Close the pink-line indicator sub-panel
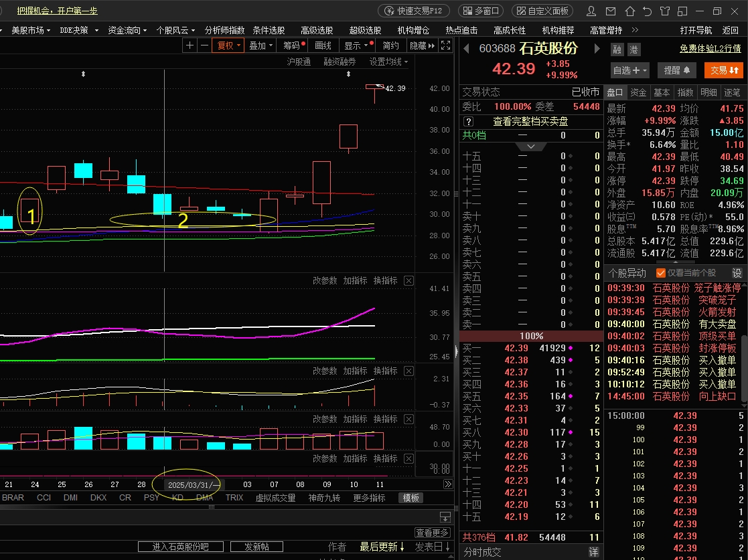 [409, 281]
